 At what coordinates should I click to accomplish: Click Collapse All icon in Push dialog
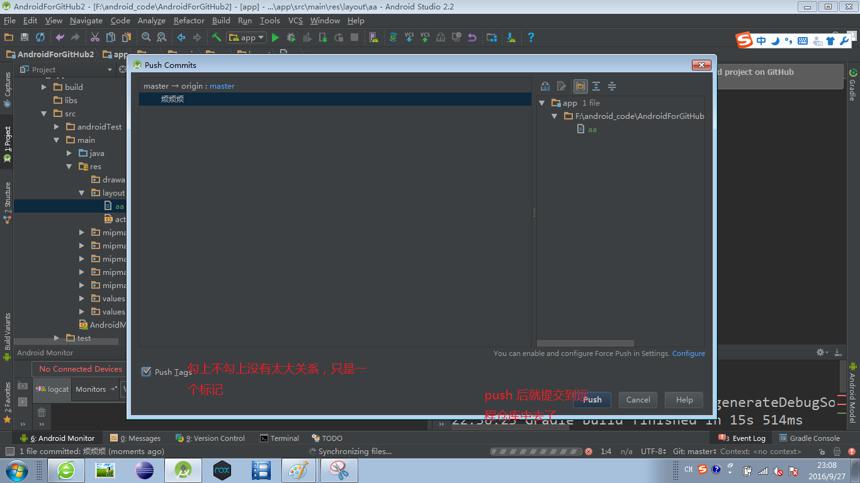click(x=612, y=86)
